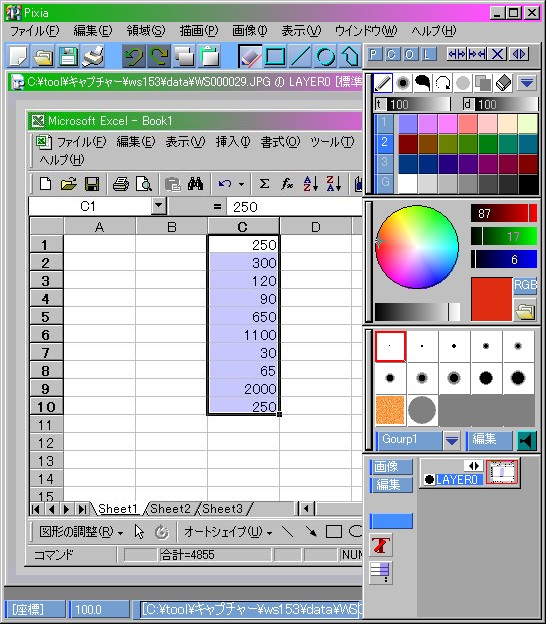546x624 pixels.
Task: Open the 編集(E) menu in Pixia
Action: click(x=92, y=31)
